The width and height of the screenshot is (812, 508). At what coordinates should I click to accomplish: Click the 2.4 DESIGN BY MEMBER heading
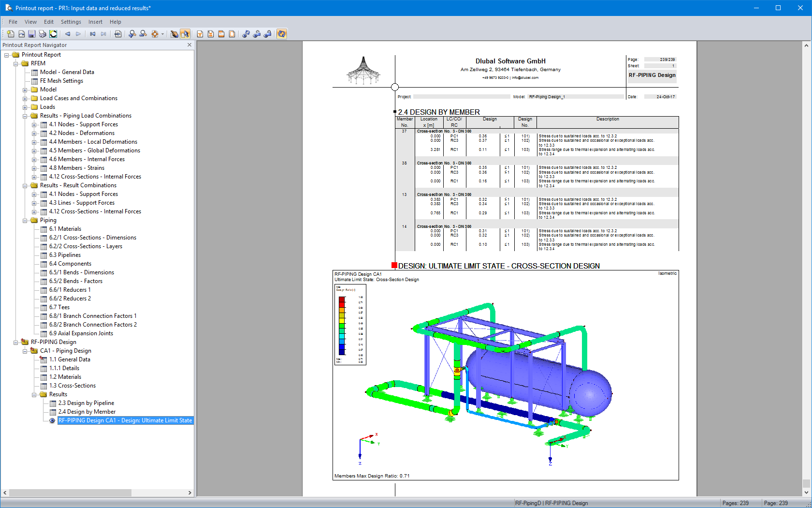438,112
